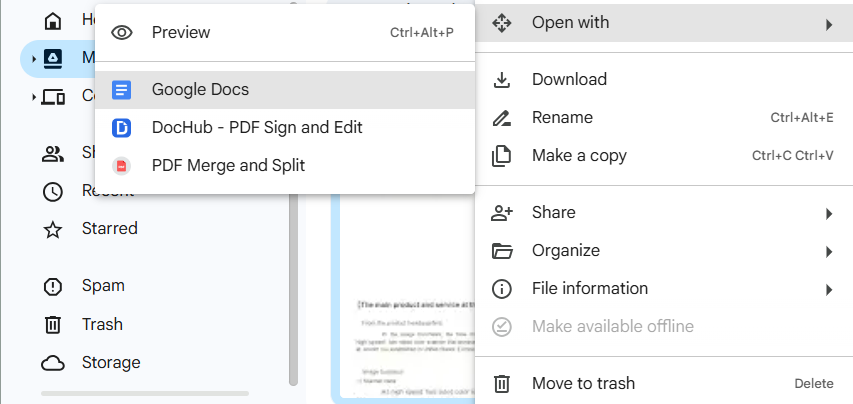853x404 pixels.
Task: Click the Shared with me people icon
Action: [x=53, y=154]
